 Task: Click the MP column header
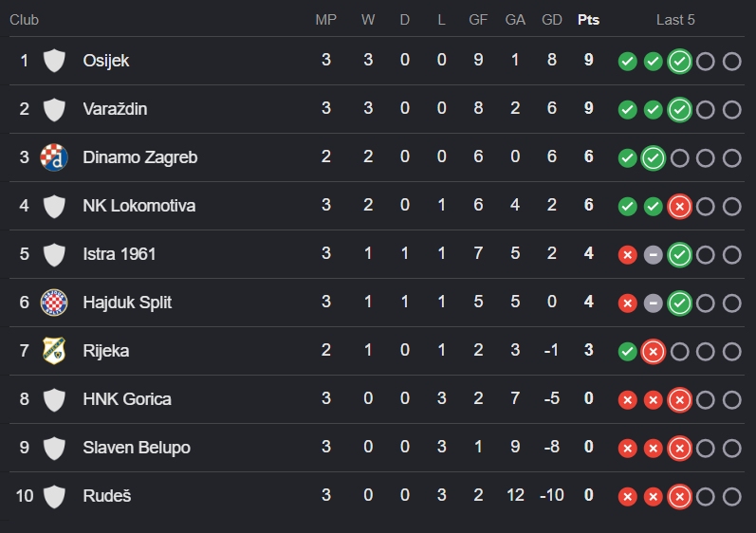tap(326, 20)
